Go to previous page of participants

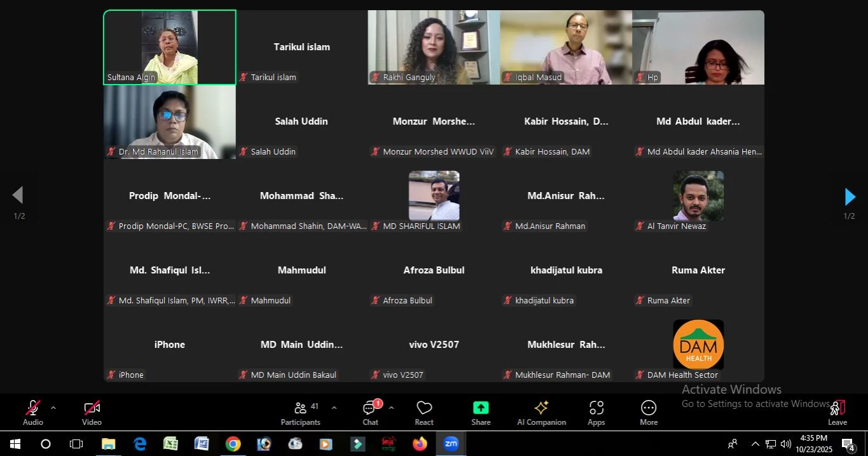coord(18,195)
